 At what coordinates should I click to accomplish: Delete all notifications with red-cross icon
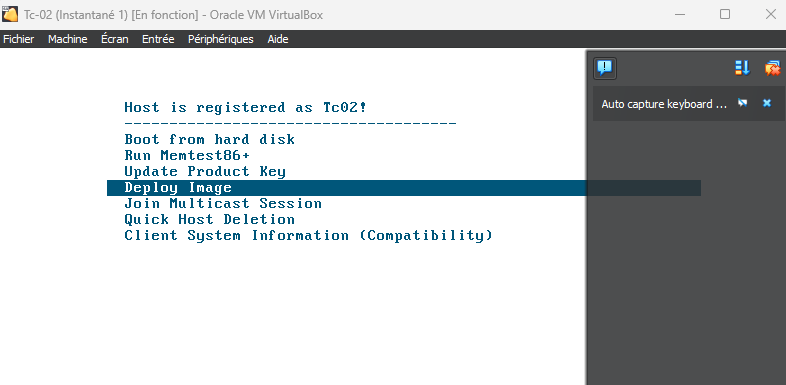(x=772, y=68)
